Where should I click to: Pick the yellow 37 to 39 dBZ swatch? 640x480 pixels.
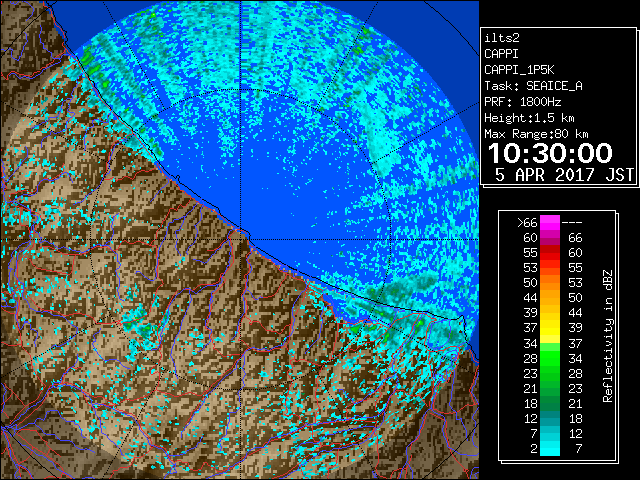550,328
